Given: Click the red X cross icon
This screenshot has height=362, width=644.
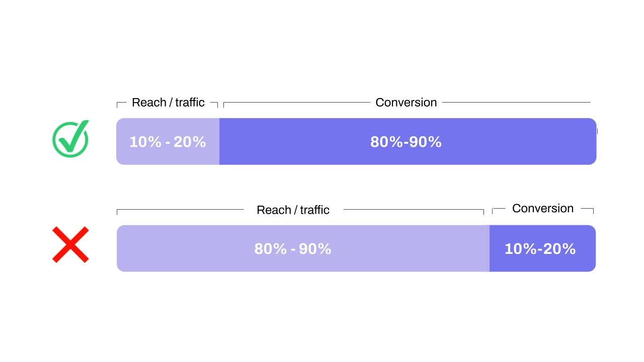Looking at the screenshot, I should pyautogui.click(x=70, y=244).
